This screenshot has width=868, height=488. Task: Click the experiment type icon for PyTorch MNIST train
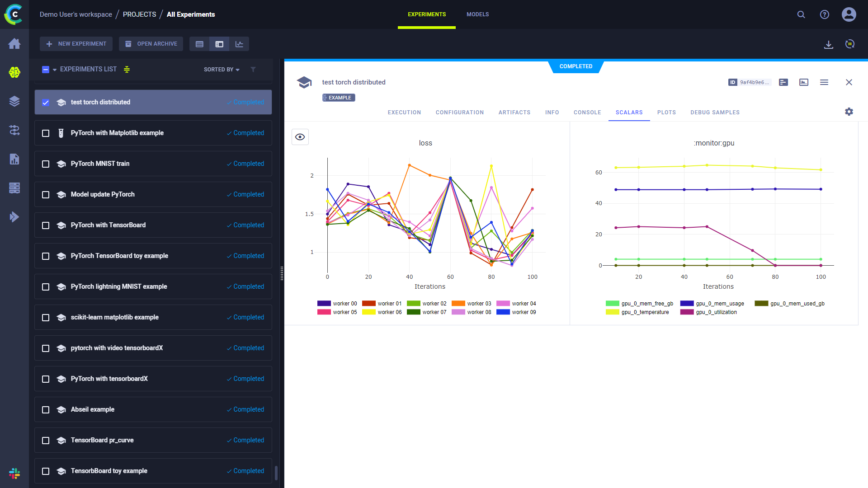point(61,163)
